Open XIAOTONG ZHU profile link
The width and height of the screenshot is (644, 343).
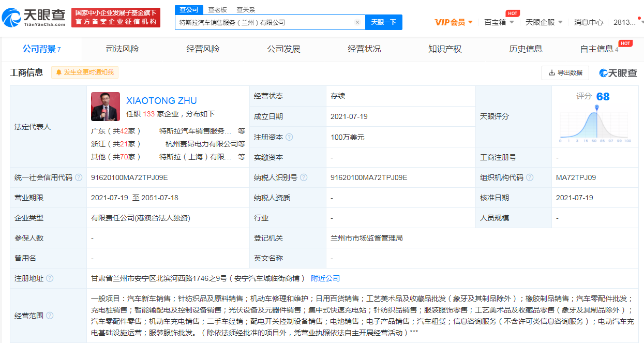[161, 100]
